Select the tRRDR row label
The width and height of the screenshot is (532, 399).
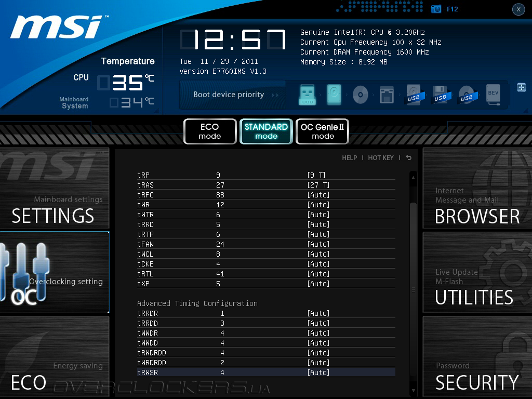[x=148, y=313]
